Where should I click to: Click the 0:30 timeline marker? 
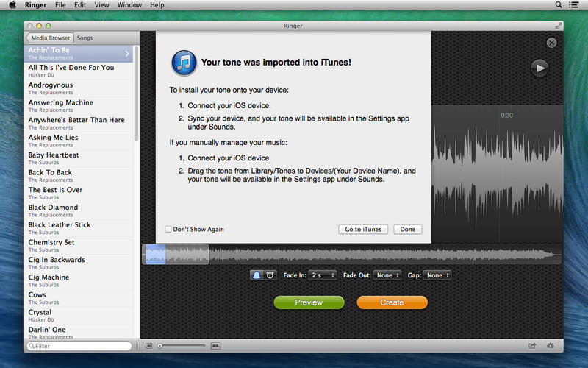pos(506,116)
